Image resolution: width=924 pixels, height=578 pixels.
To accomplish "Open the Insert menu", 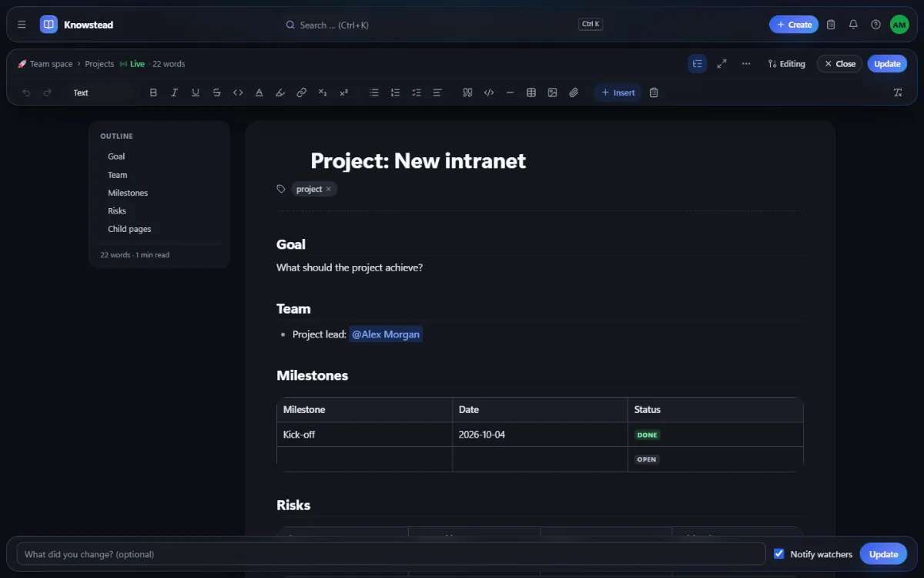I will [x=618, y=92].
